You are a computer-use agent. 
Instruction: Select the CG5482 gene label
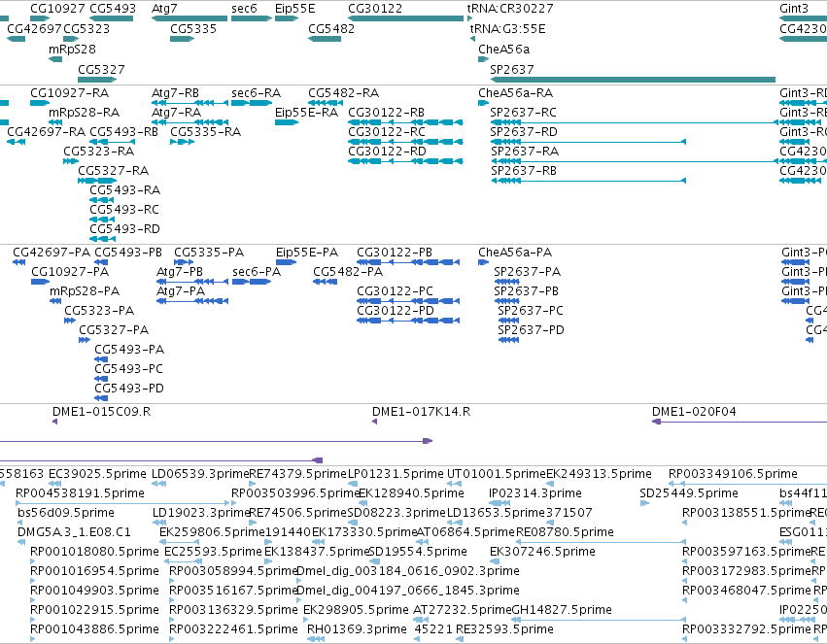pyautogui.click(x=331, y=29)
